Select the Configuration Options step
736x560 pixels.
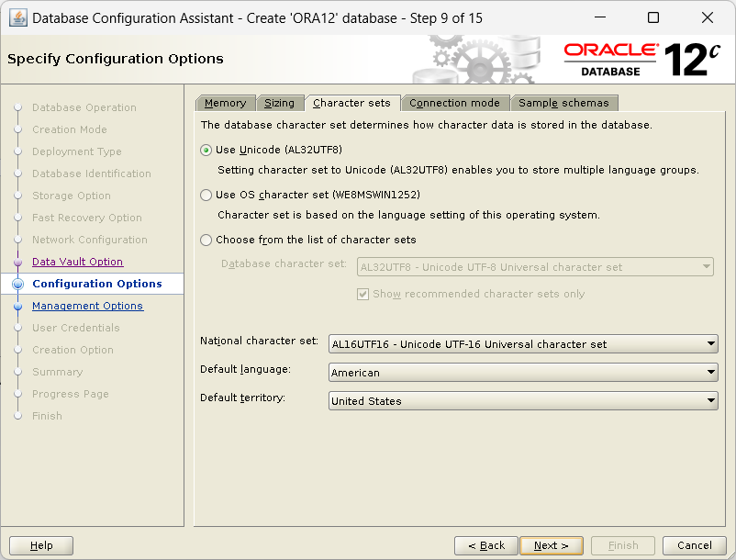[x=97, y=284]
